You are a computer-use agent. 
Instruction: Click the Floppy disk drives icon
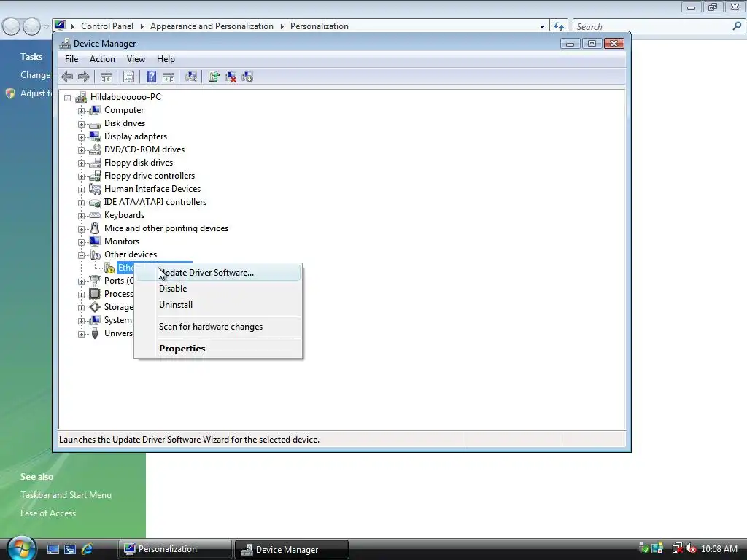[95, 163]
